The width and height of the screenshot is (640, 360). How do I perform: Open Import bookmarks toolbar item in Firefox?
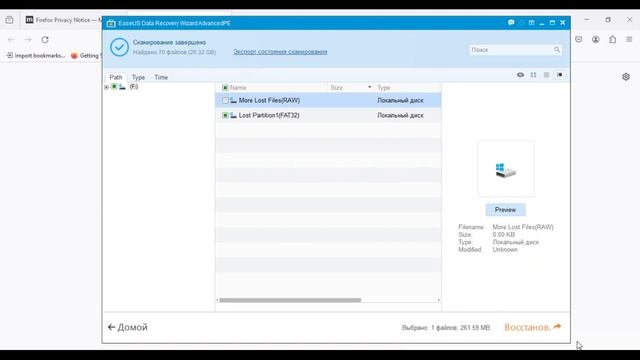point(36,56)
